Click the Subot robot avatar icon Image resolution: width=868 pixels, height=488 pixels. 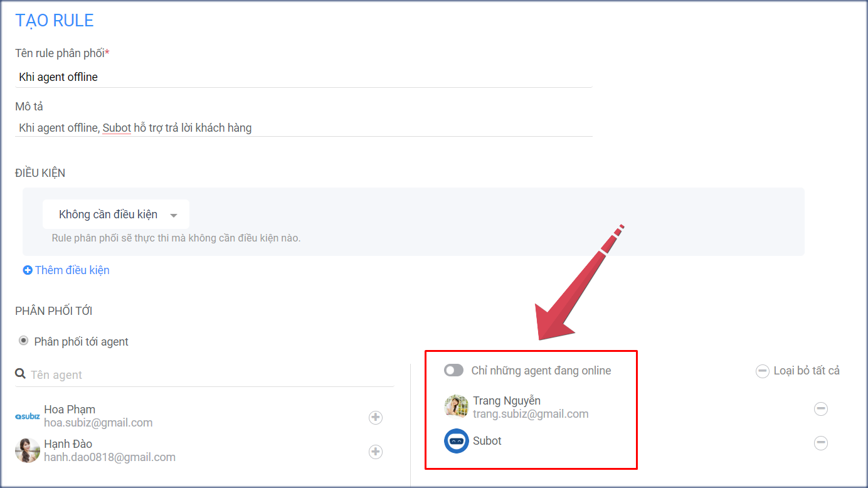(x=456, y=440)
